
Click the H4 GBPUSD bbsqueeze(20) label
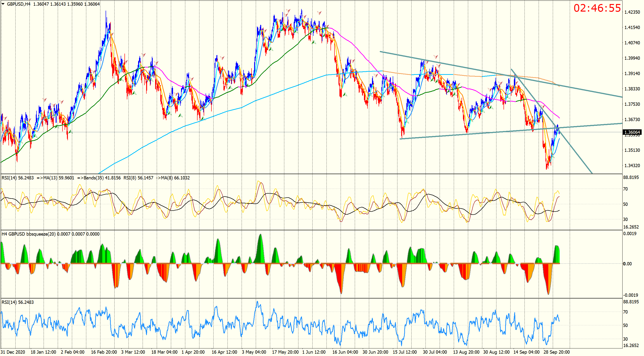click(x=29, y=234)
